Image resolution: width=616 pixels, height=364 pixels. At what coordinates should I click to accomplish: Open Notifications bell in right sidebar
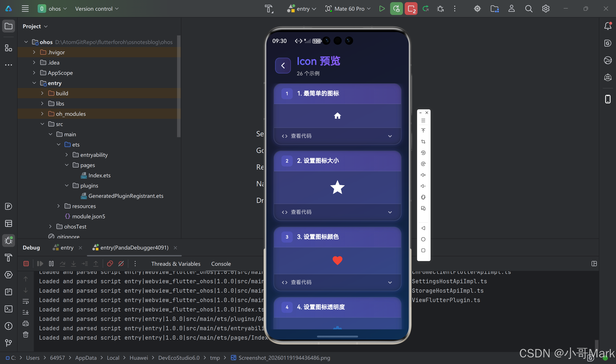click(x=608, y=26)
